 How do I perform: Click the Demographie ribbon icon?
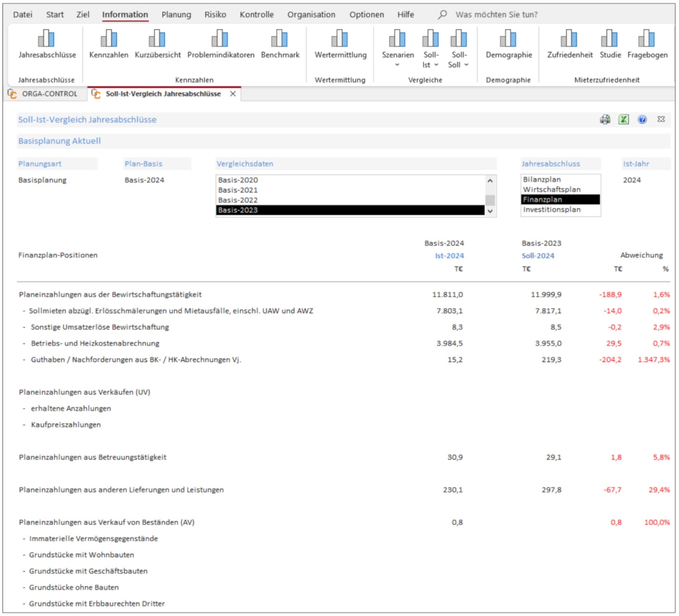coord(509,39)
